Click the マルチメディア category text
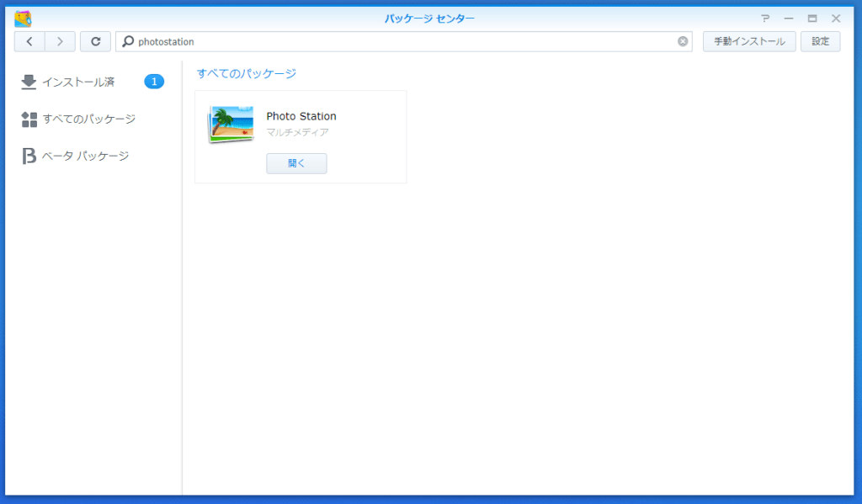Viewport: 862px width, 504px height. [297, 132]
